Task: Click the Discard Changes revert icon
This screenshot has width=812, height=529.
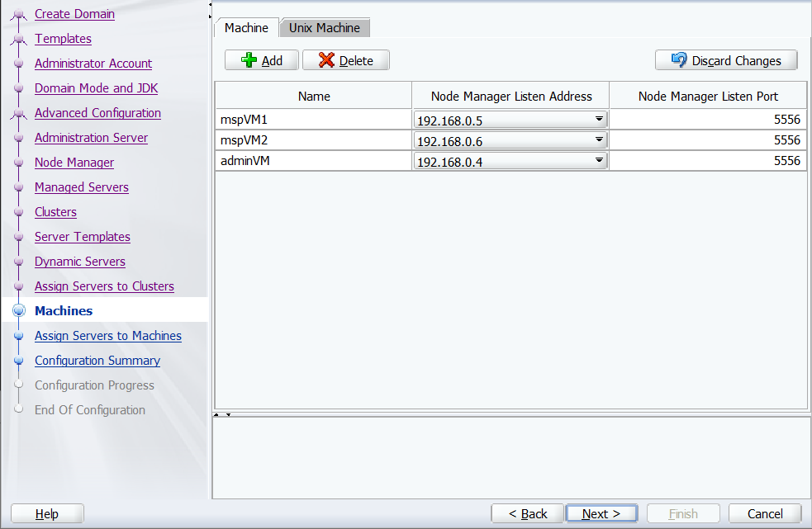Action: 677,59
